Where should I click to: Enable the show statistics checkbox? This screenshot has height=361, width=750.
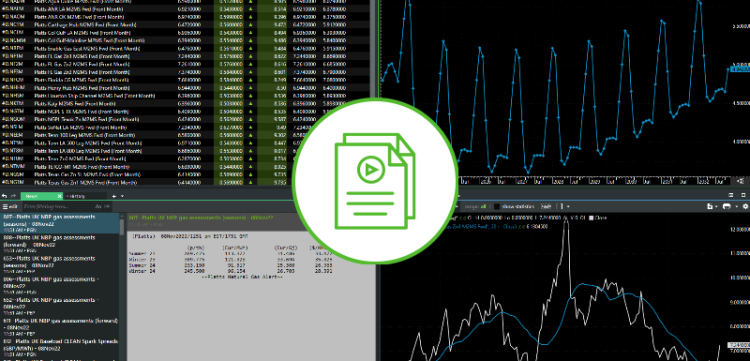point(497,207)
